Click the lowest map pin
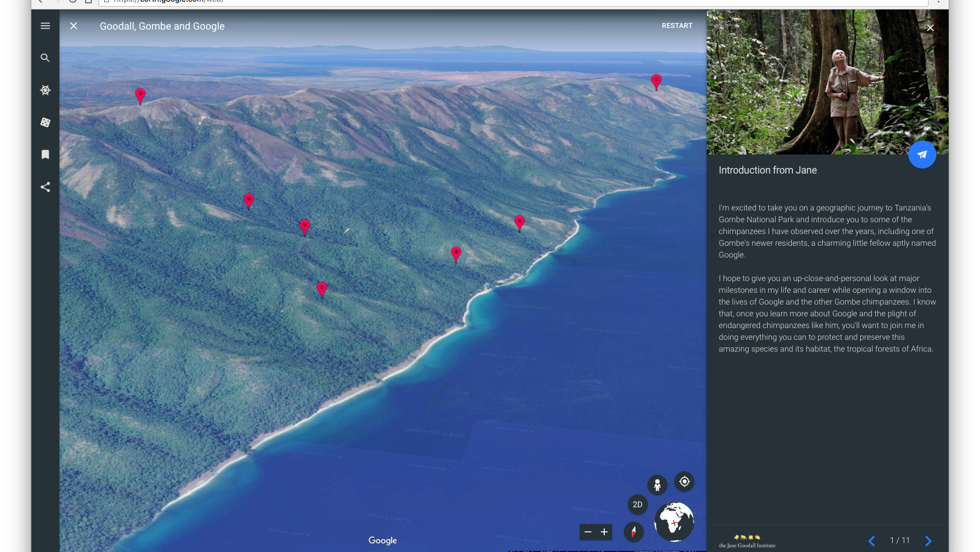This screenshot has height=552, width=980. [321, 289]
